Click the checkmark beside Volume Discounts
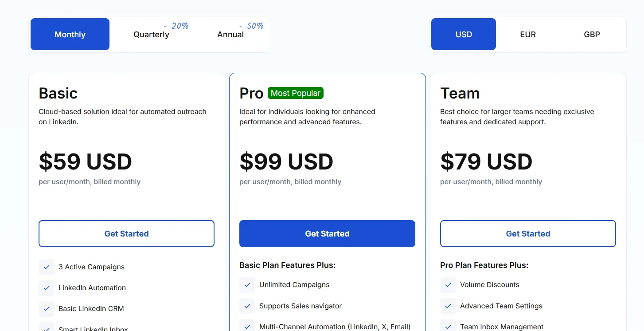This screenshot has height=331, width=644. [448, 285]
